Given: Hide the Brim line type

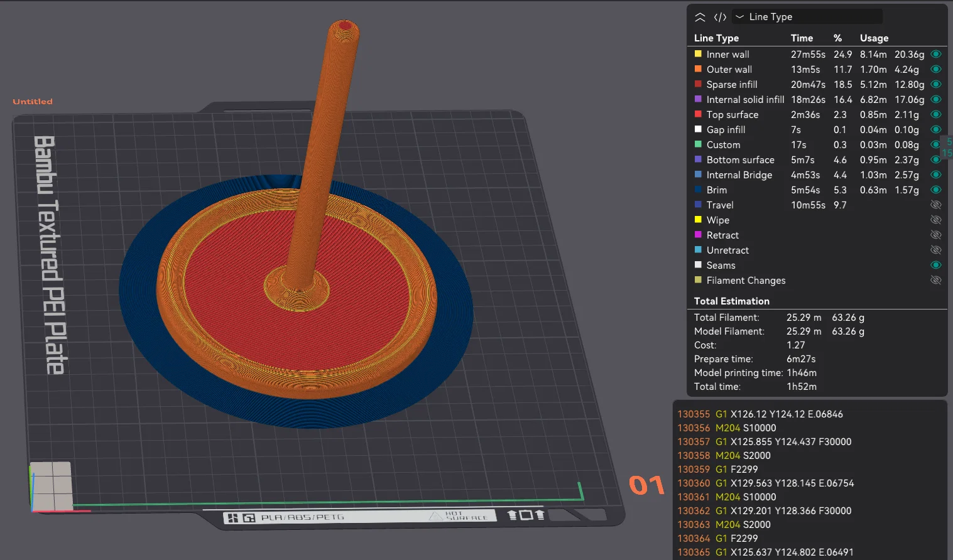Looking at the screenshot, I should pos(935,190).
